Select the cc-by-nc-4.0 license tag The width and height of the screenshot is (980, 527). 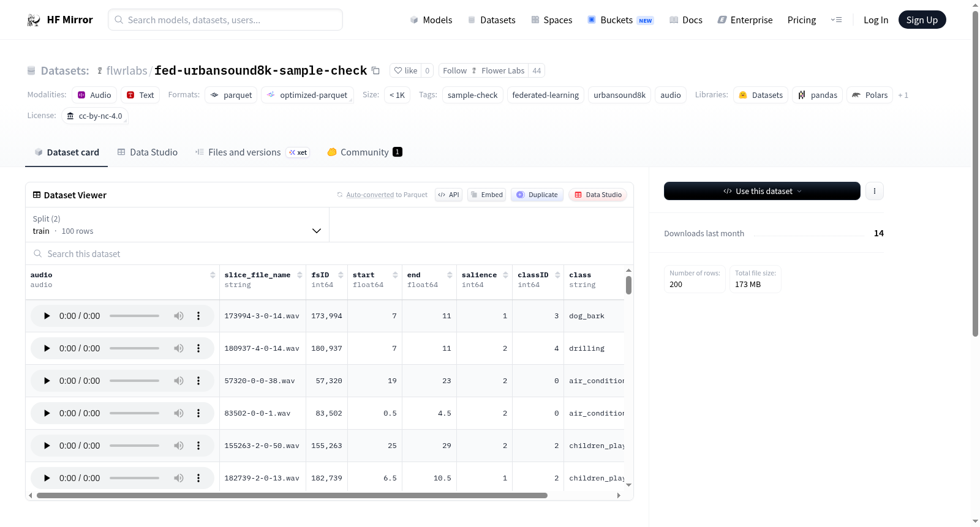pyautogui.click(x=95, y=116)
